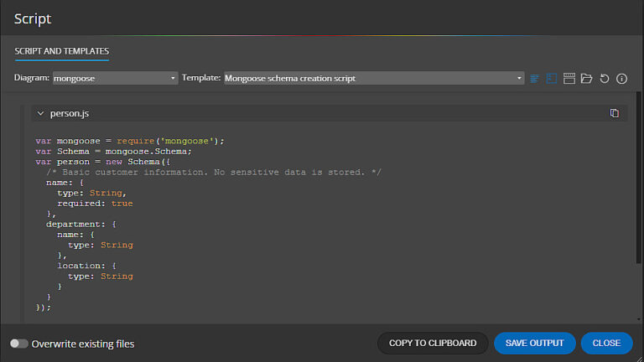Open the Diagram dropdown showing mongoose
Viewport: 644px width, 362px height.
coord(115,78)
